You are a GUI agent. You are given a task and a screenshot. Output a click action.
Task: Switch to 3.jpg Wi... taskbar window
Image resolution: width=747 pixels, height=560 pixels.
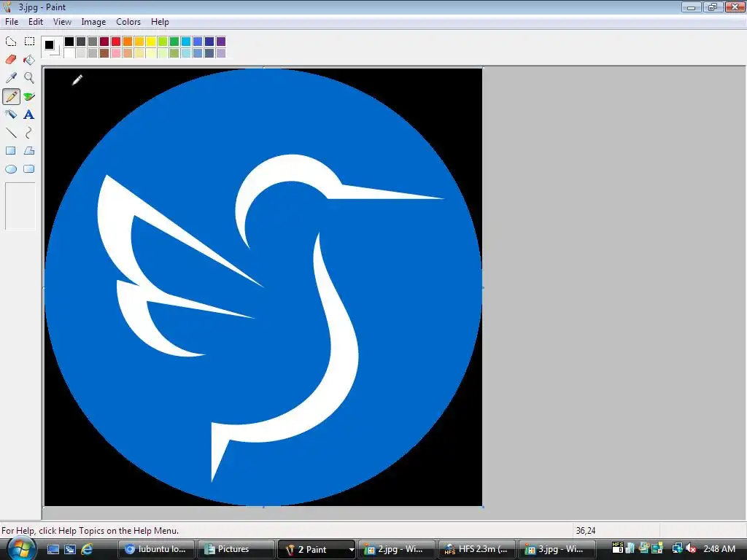[557, 549]
